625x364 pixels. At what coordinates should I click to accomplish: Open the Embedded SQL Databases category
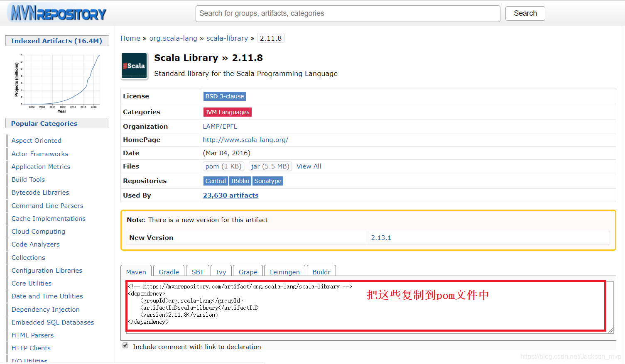(53, 322)
